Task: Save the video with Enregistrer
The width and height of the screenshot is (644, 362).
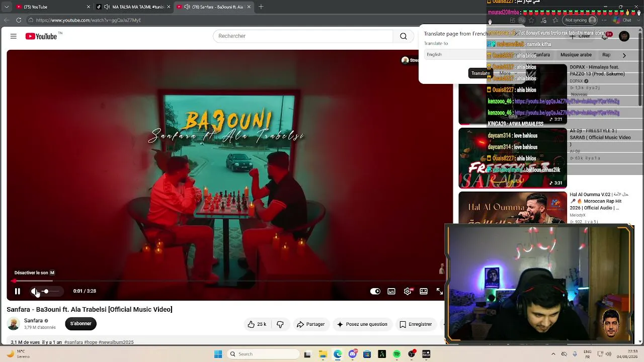Action: click(416, 324)
